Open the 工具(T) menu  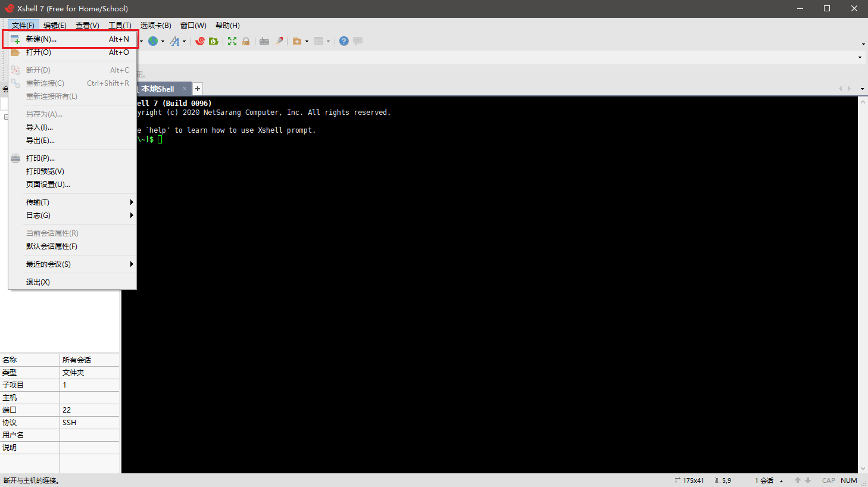click(x=119, y=25)
